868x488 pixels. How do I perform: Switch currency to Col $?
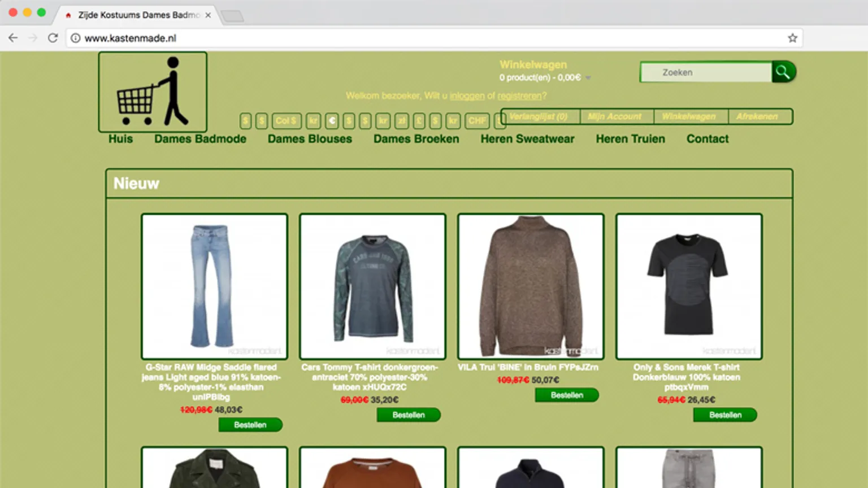click(287, 121)
